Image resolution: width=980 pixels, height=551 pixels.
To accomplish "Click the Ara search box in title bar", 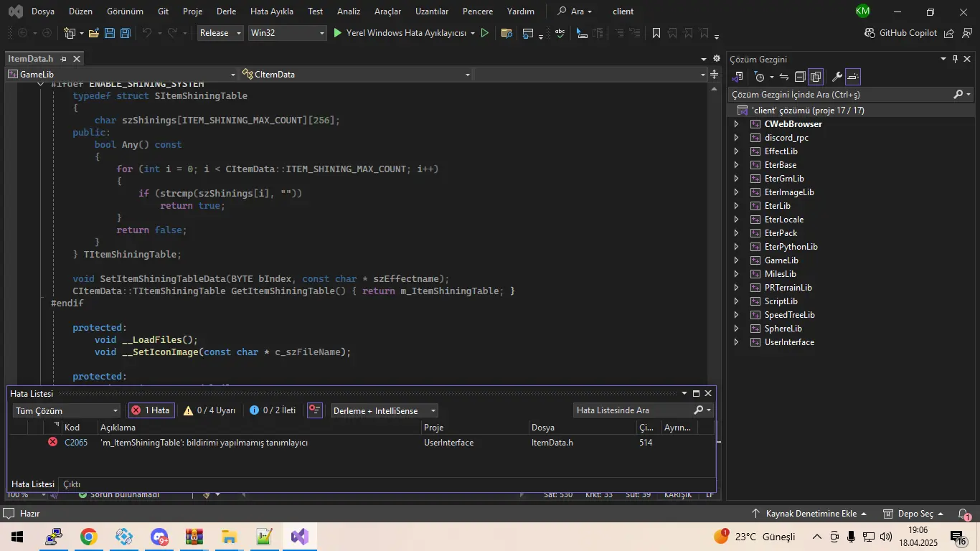I will point(576,11).
